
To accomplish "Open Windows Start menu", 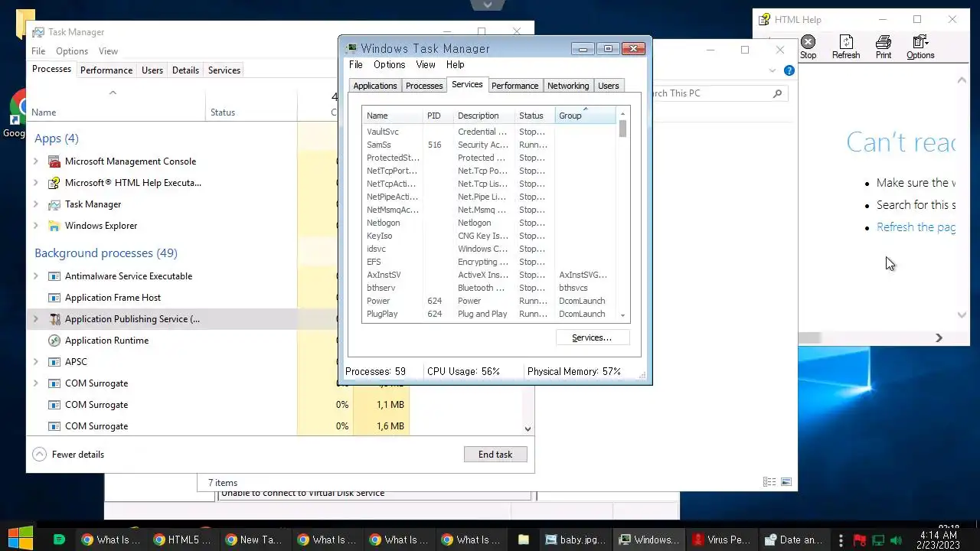I will [21, 540].
